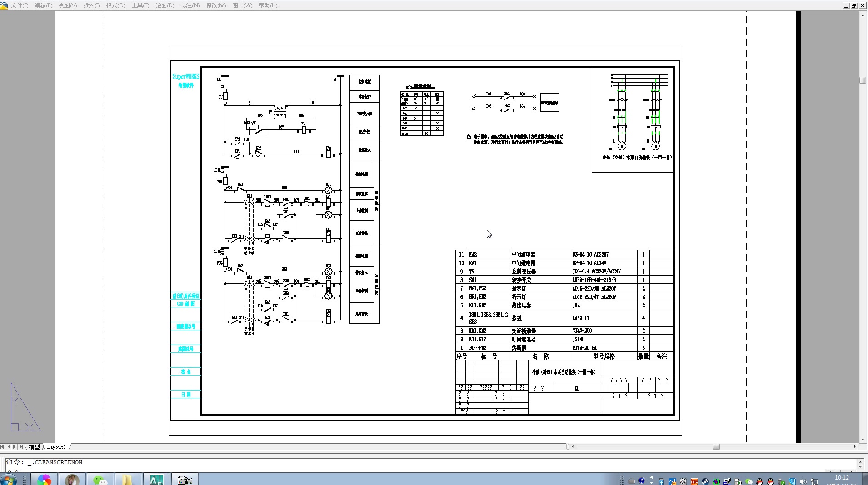The image size is (868, 485).
Task: Click the first QQ penguin tray icon
Action: click(x=759, y=481)
